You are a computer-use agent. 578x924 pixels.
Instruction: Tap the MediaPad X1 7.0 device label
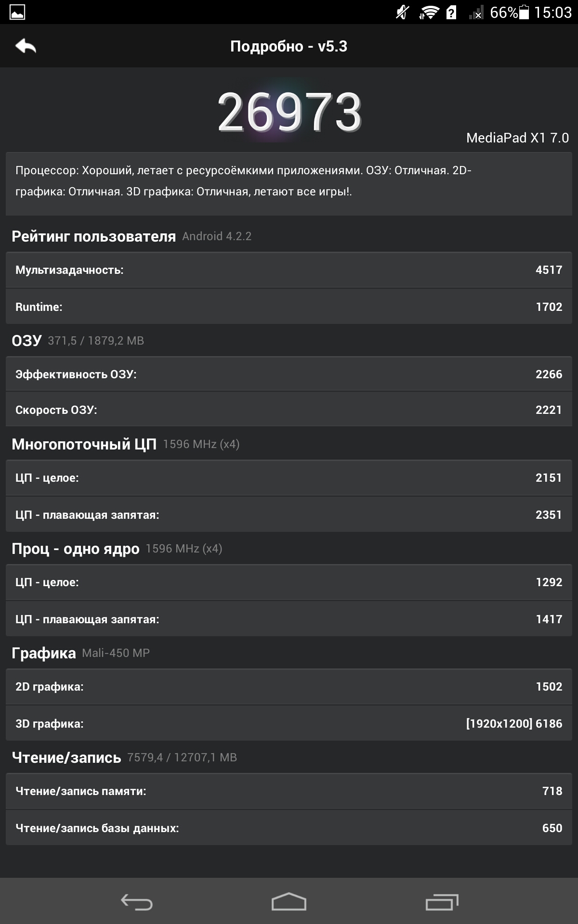pyautogui.click(x=517, y=138)
